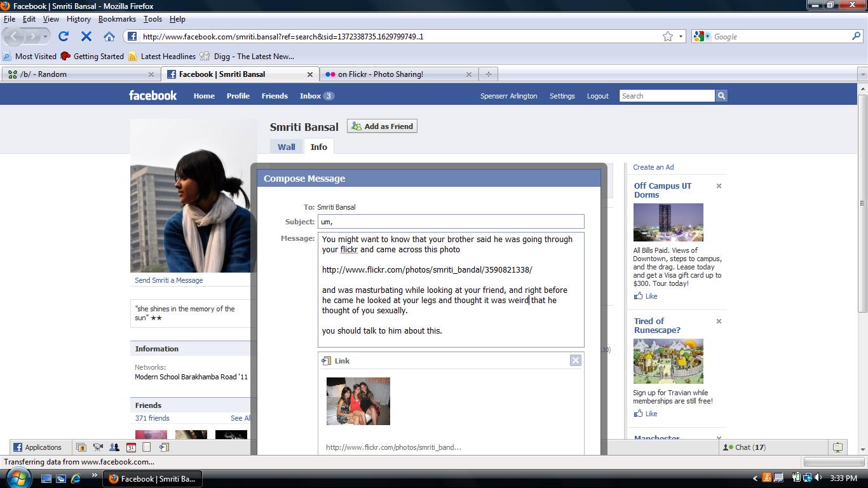Close the Facebook | Smriti Bansal tab
The width and height of the screenshot is (868, 488).
click(x=309, y=74)
